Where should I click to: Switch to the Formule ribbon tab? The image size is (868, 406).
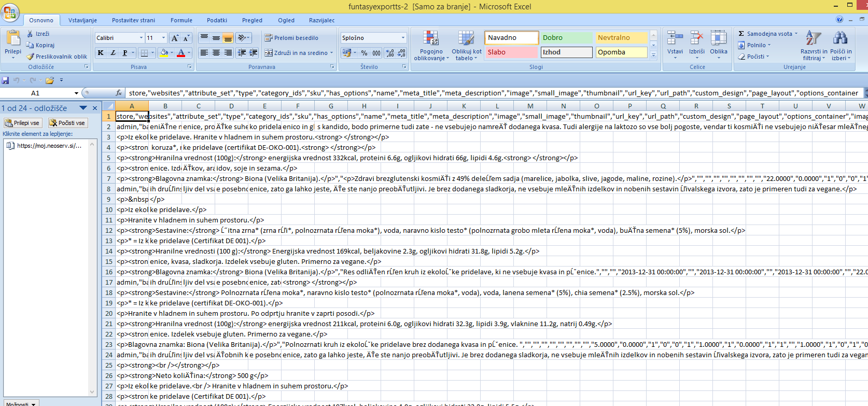(181, 20)
